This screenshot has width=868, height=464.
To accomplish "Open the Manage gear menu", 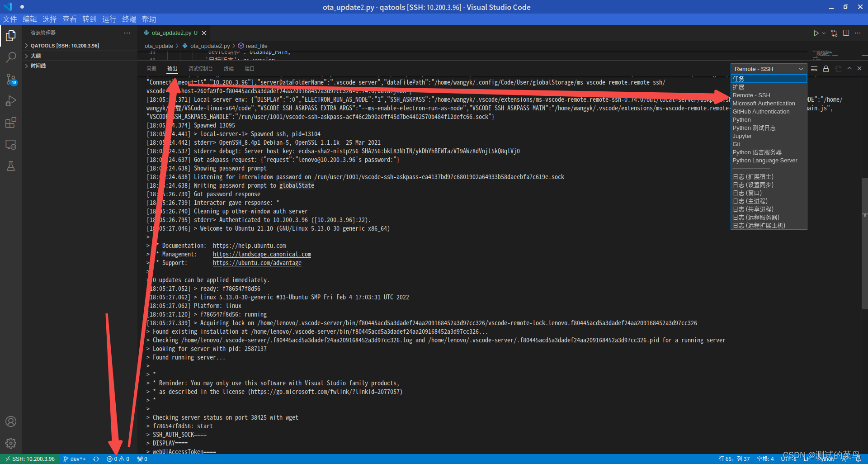I will [11, 443].
